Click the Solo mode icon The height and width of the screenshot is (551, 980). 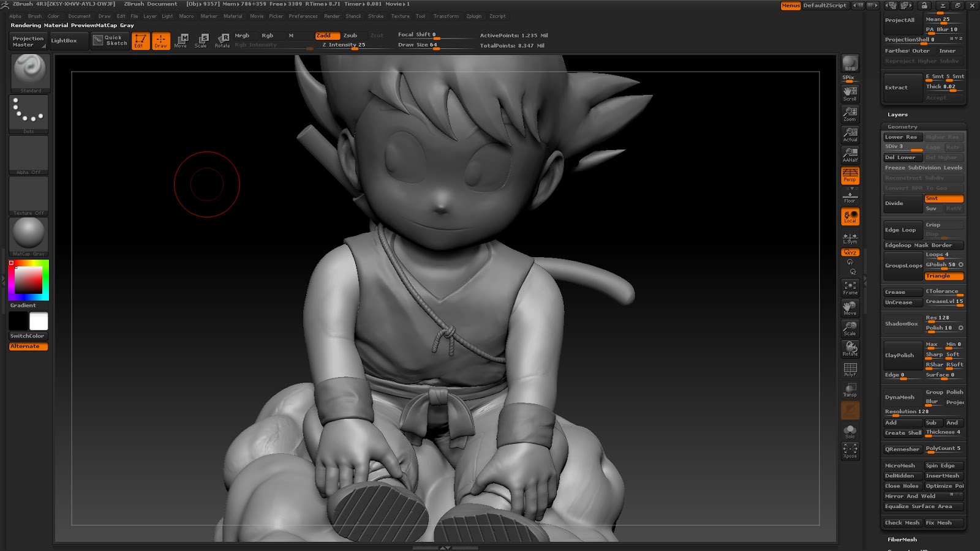tap(850, 431)
